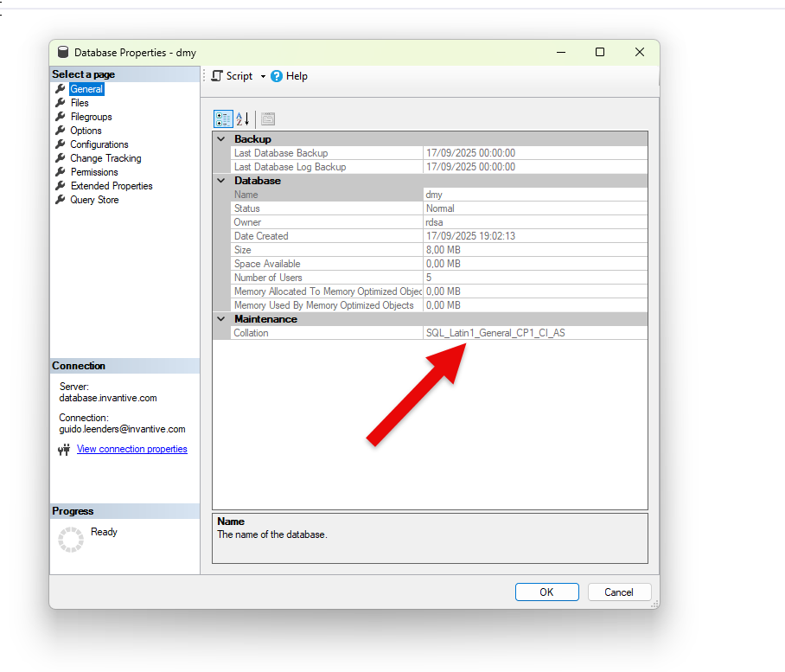This screenshot has height=672, width=785.
Task: Click the Script toolbar icon
Action: (x=218, y=76)
